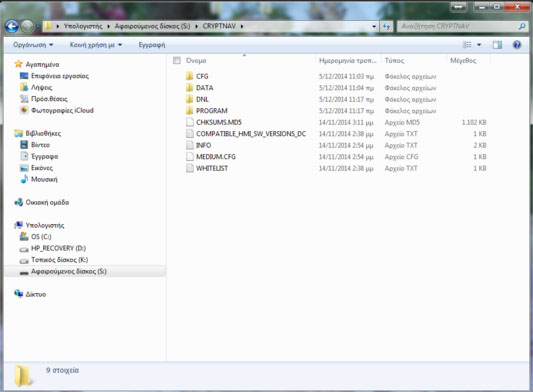Toggle the preview pane icon
The height and width of the screenshot is (392, 533).
[497, 45]
